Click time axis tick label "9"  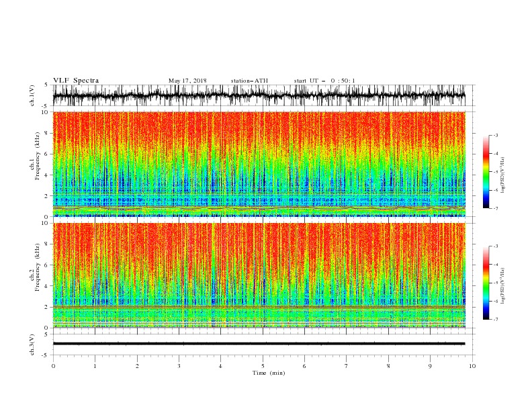(x=430, y=366)
